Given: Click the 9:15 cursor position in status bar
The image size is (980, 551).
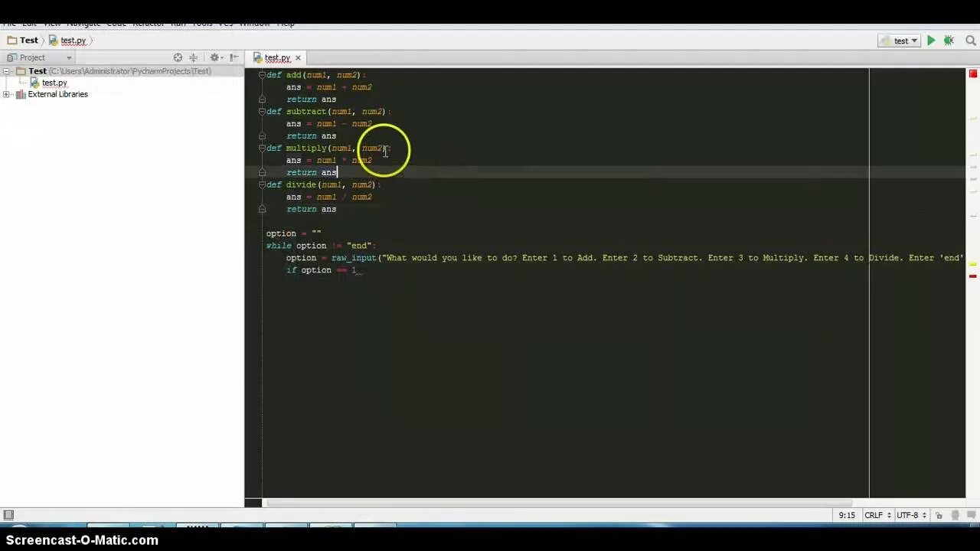Looking at the screenshot, I should (x=847, y=516).
